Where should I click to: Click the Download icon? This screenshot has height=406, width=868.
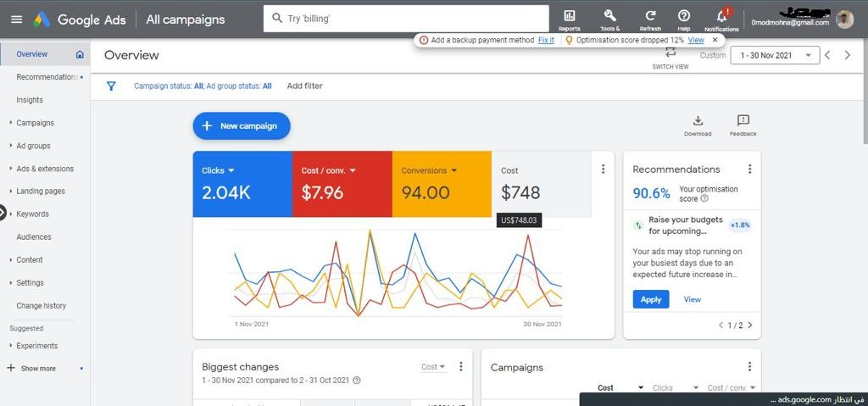click(x=698, y=120)
